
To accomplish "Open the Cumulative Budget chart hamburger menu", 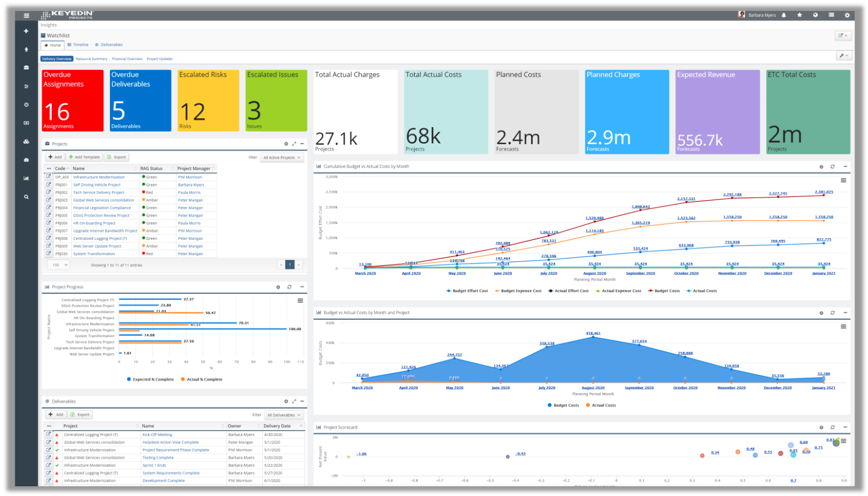I will pyautogui.click(x=844, y=181).
